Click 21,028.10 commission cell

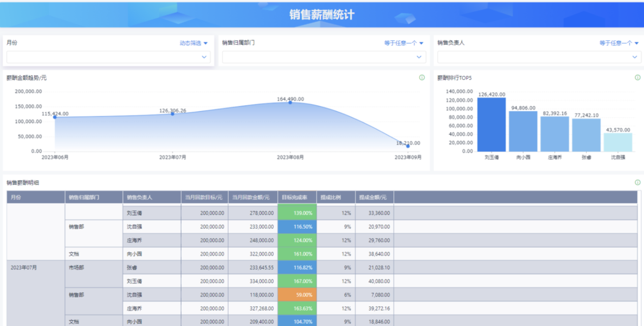click(x=374, y=268)
